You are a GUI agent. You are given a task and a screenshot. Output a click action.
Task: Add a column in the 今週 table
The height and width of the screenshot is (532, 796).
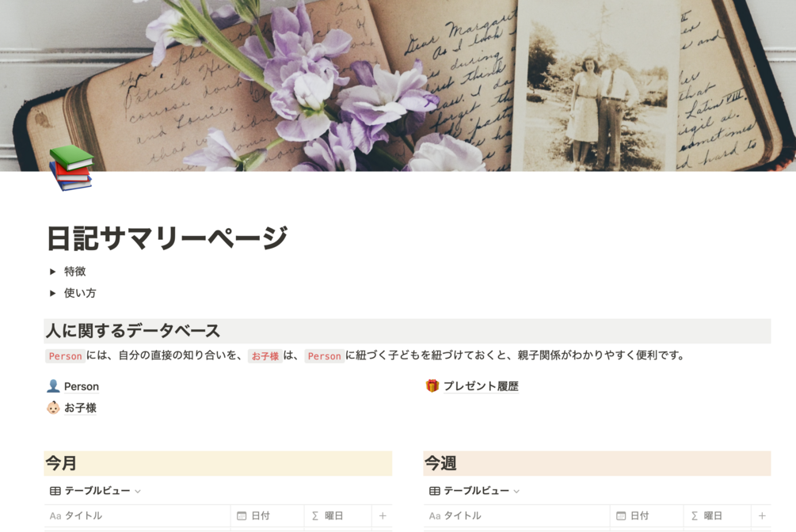(x=761, y=515)
